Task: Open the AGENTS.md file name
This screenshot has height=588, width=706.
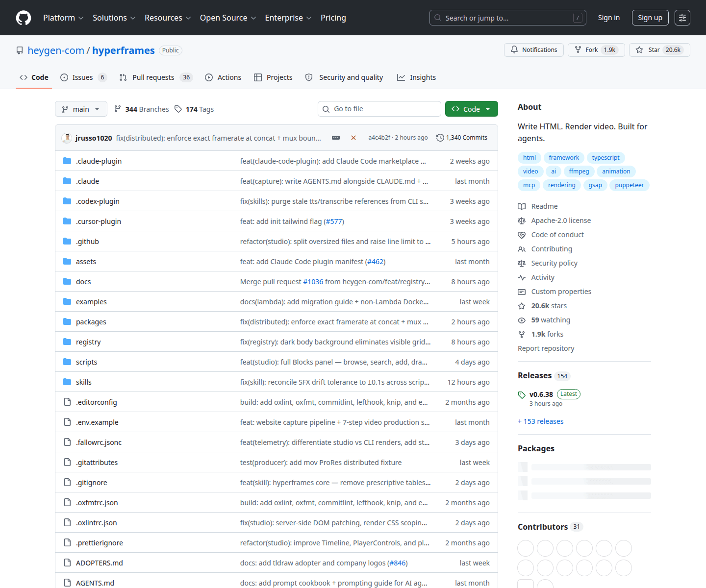Action: pos(95,583)
